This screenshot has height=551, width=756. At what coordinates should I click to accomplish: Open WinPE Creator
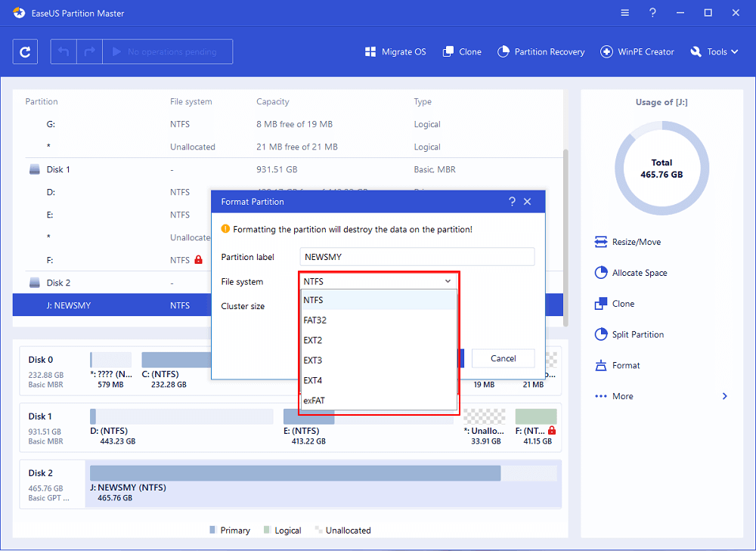coord(637,52)
